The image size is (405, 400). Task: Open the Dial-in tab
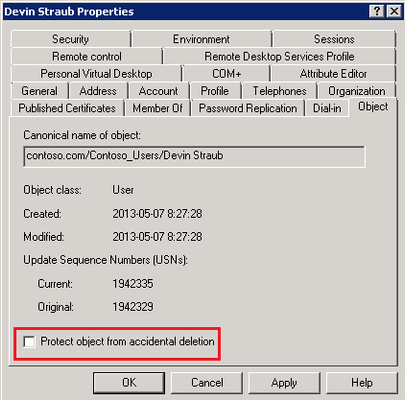click(x=327, y=108)
